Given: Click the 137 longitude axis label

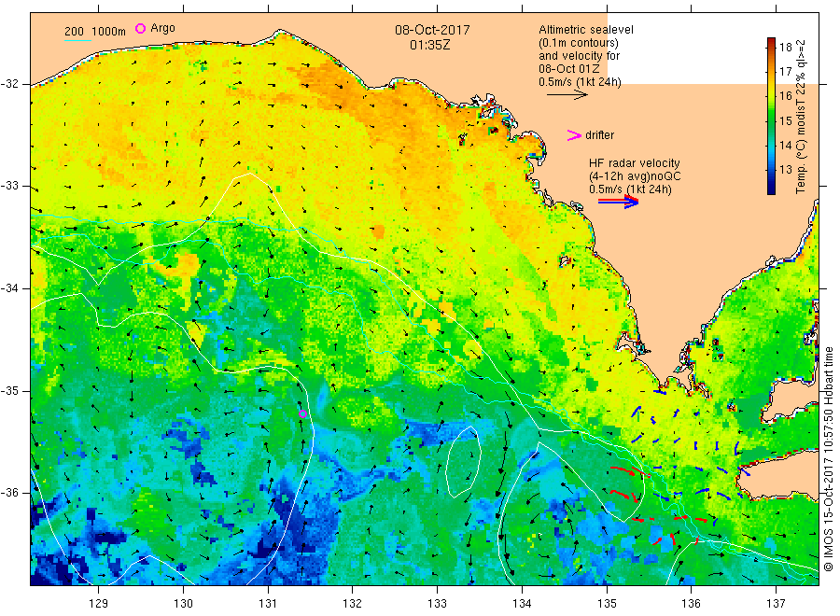Looking at the screenshot, I should (776, 604).
